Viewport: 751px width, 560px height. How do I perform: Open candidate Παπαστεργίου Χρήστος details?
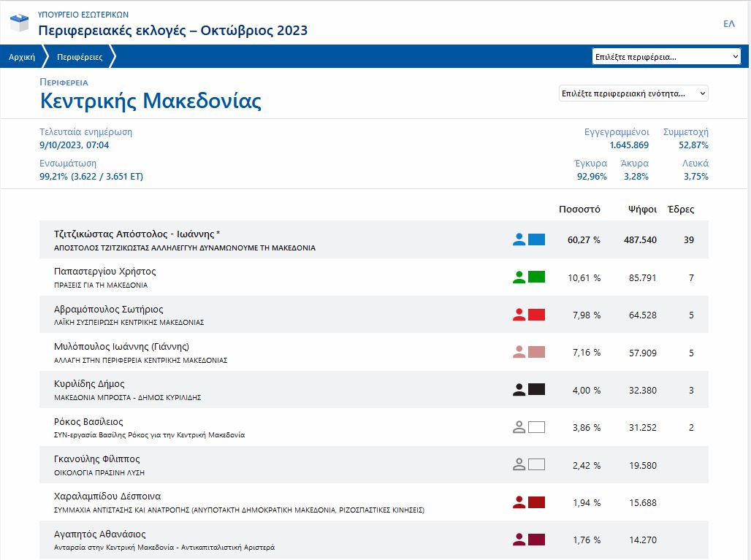105,272
